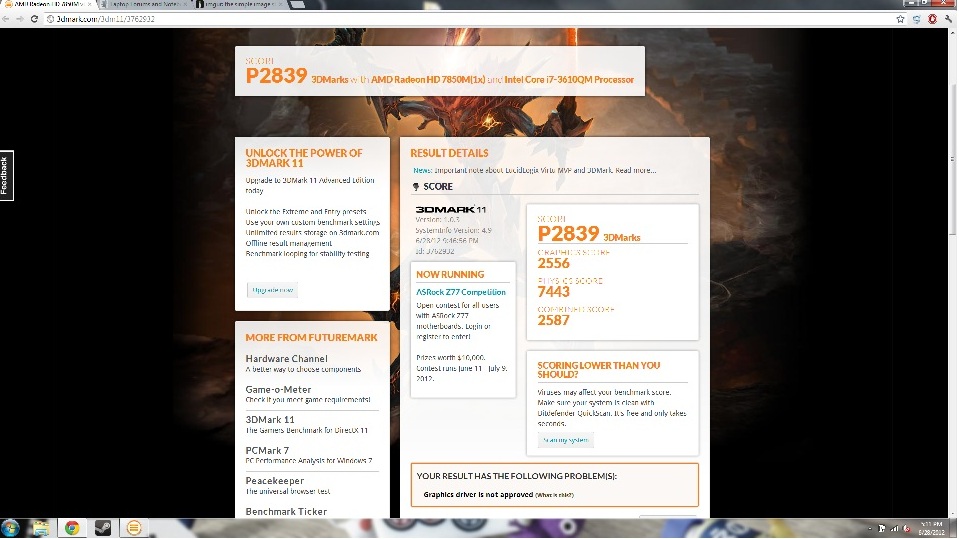The image size is (959, 539).
Task: Click the 'Scoring lower than you should?' heading
Action: tap(599, 370)
